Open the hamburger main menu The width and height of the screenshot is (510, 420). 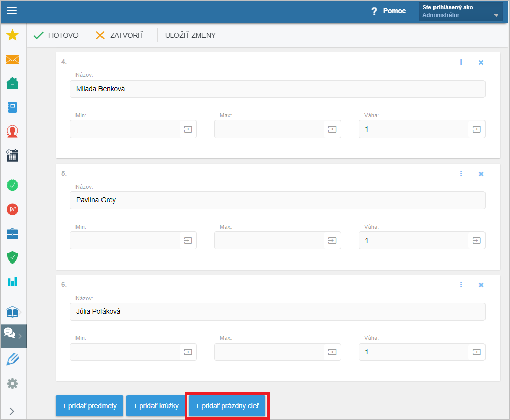12,11
